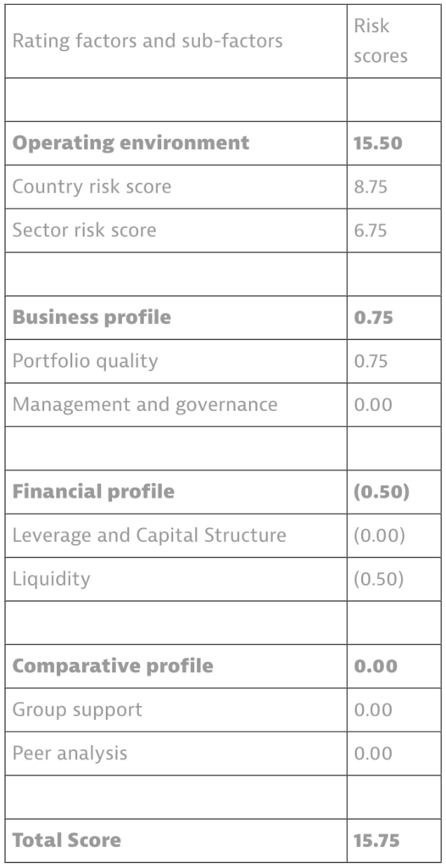Select the 'Comparative profile' heading cell

point(176,666)
